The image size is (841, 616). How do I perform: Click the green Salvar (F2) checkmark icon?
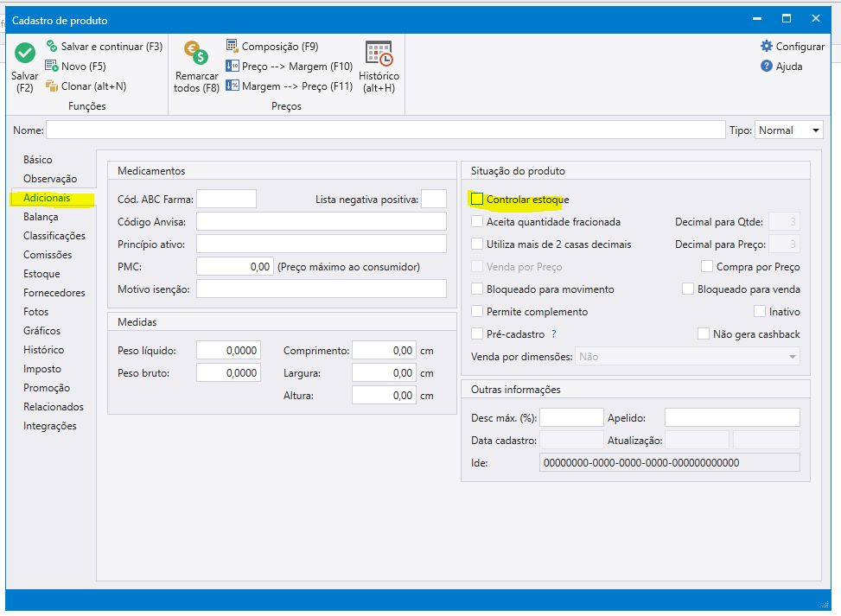click(x=25, y=54)
